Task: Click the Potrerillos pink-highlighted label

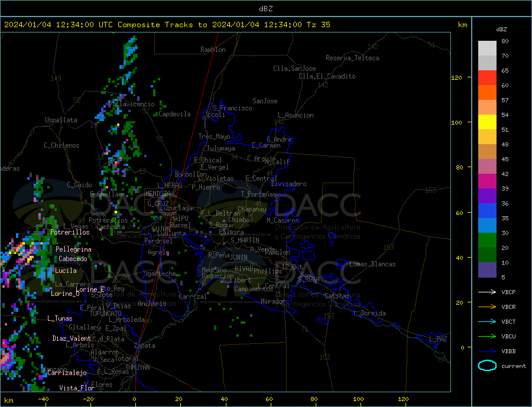Action: pyautogui.click(x=70, y=232)
